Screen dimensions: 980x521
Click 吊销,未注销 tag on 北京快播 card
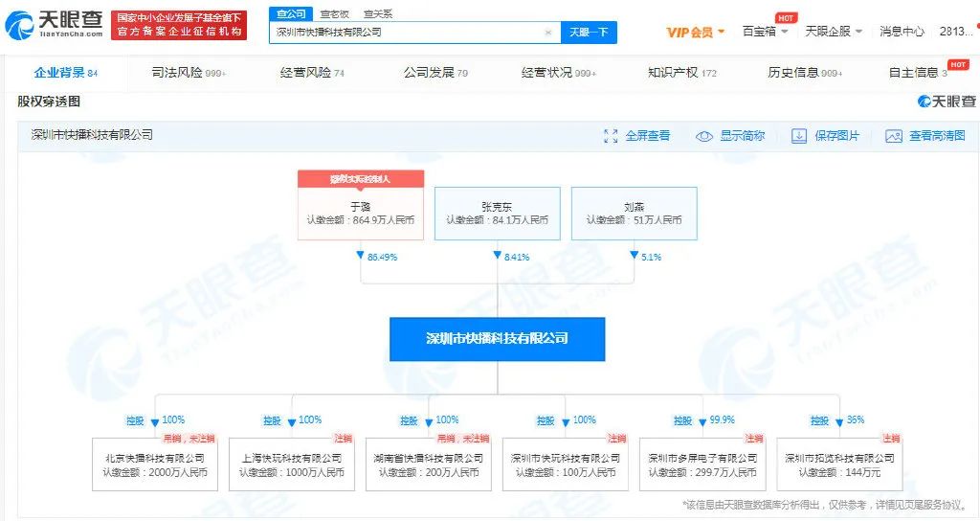189,439
